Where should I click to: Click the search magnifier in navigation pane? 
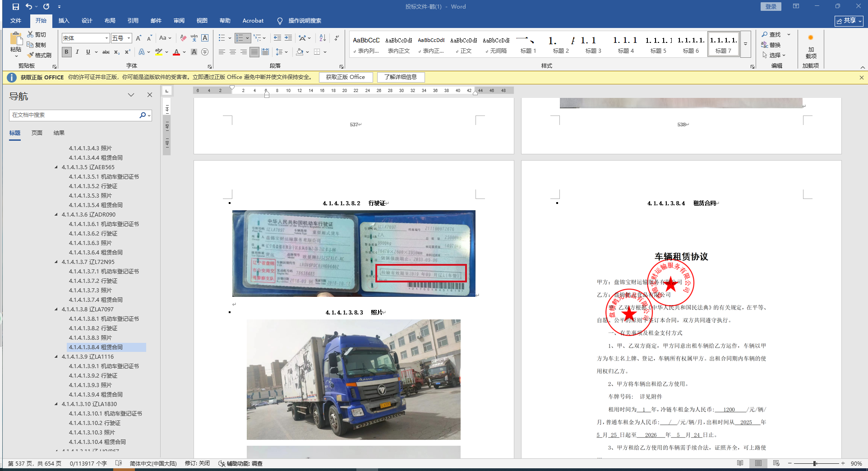(x=143, y=115)
